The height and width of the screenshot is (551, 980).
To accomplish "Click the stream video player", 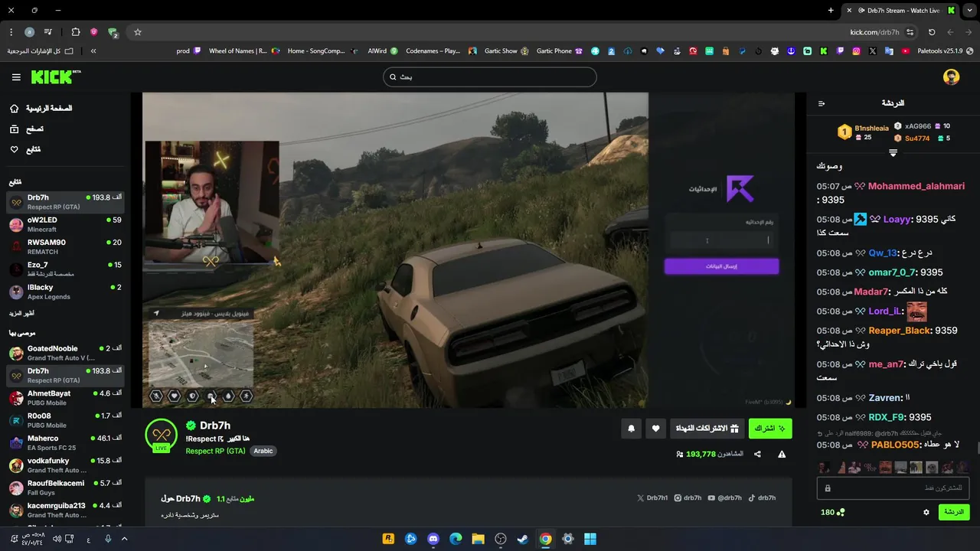I will click(469, 250).
